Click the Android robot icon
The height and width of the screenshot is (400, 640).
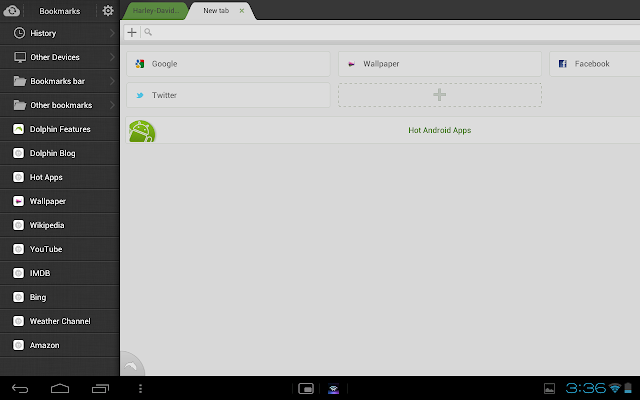pyautogui.click(x=142, y=131)
